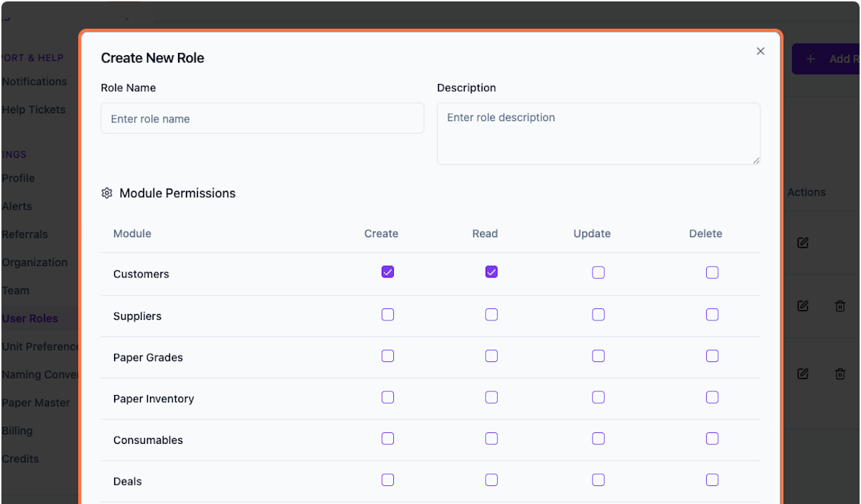Delete the third role using its trash icon

pyautogui.click(x=839, y=374)
